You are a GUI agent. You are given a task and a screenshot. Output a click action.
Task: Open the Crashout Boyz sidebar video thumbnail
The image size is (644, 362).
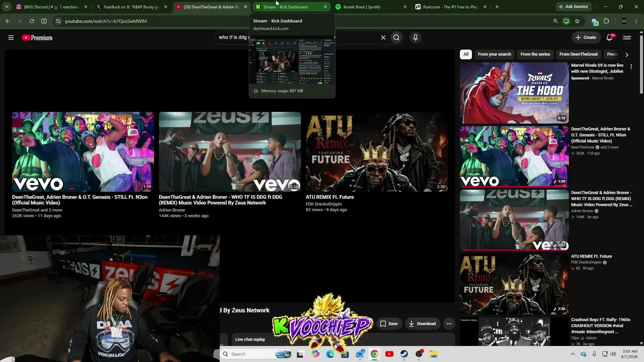pyautogui.click(x=514, y=332)
